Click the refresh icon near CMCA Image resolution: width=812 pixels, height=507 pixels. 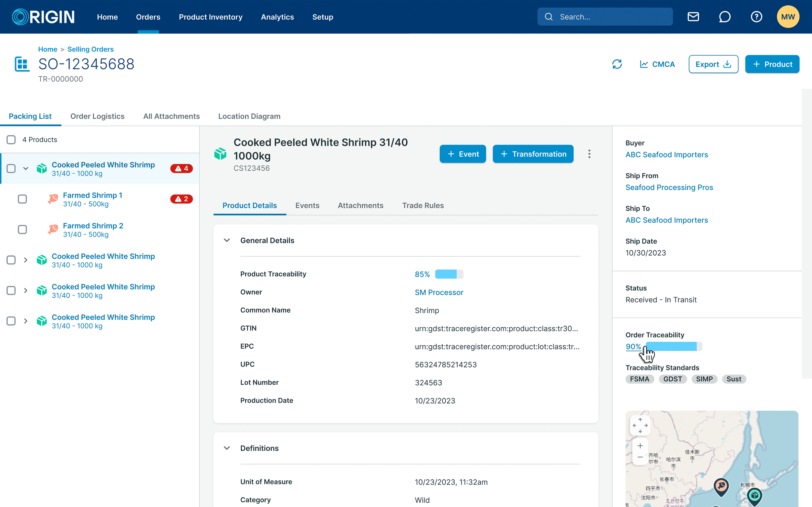coord(617,64)
